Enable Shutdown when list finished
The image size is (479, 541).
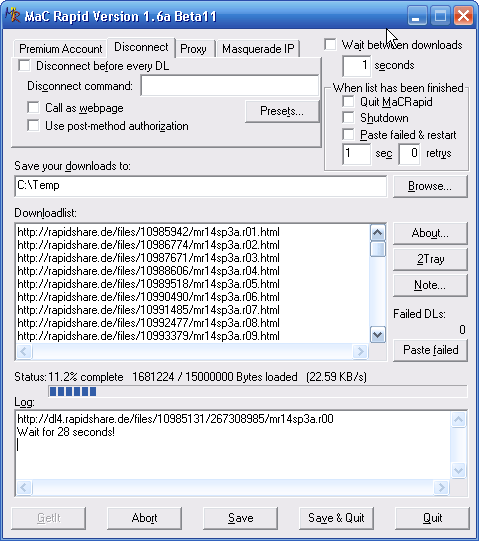348,118
